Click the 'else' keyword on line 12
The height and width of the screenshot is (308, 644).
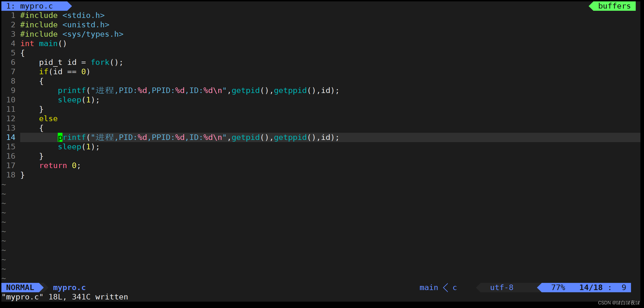pos(48,119)
